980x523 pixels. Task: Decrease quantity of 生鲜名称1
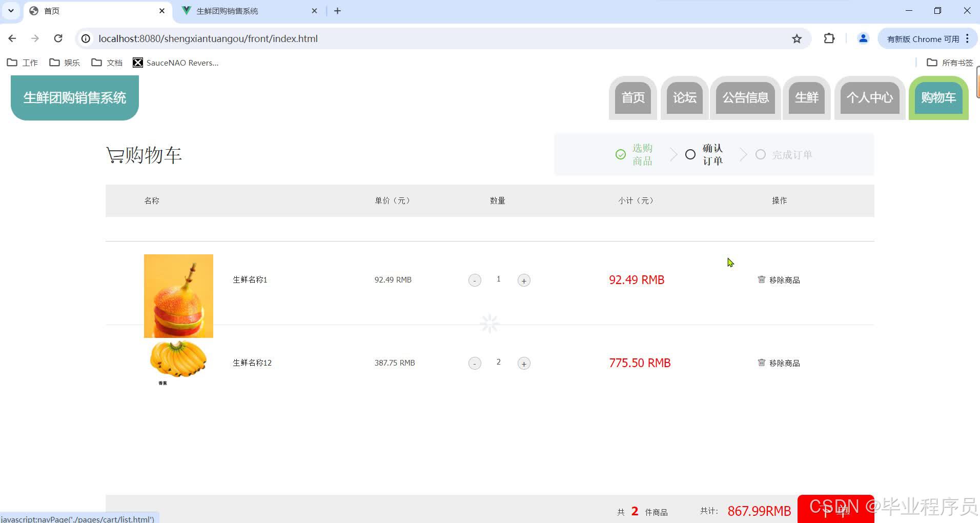475,280
